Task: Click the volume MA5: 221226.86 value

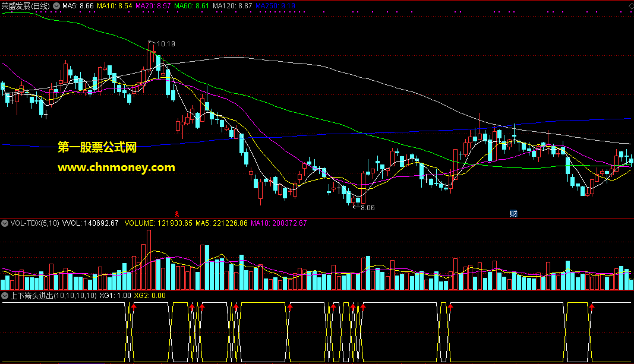Action: coord(222,223)
